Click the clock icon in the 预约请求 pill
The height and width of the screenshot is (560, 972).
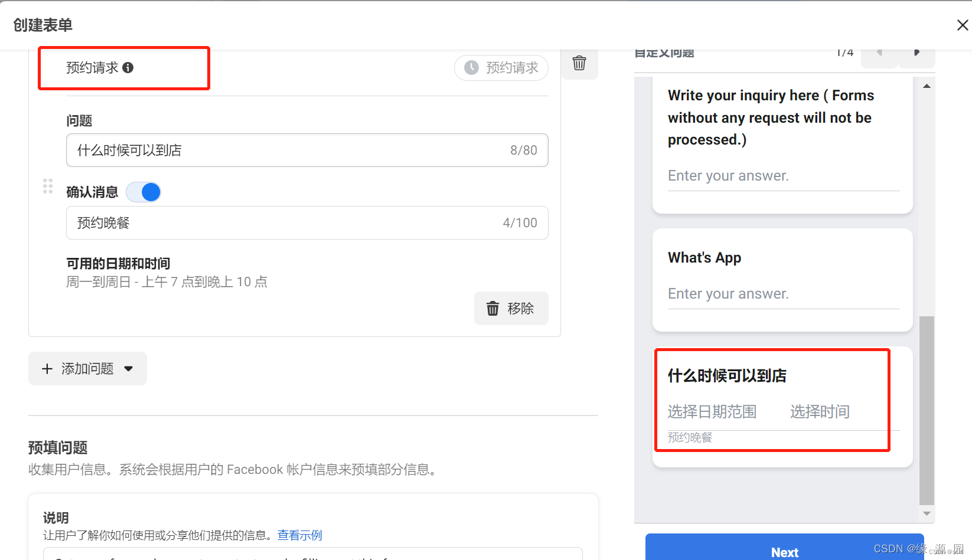point(471,68)
